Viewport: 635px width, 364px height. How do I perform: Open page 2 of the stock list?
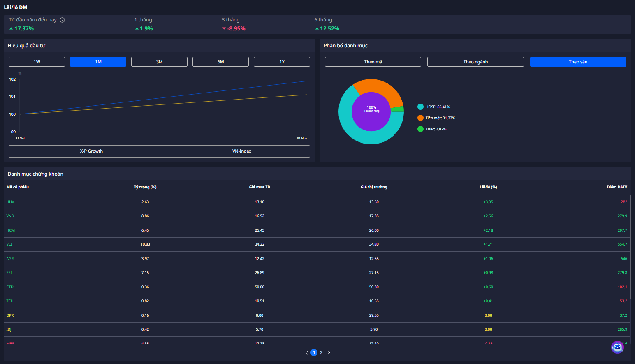click(x=321, y=352)
